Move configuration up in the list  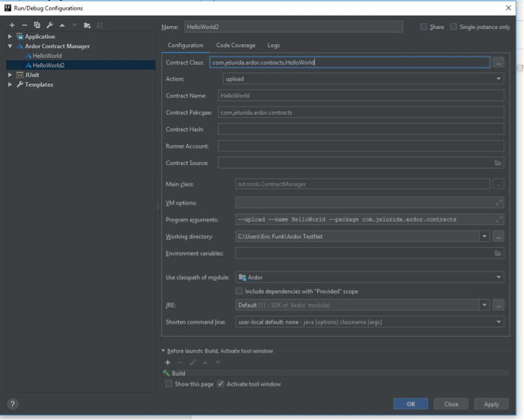(x=62, y=25)
